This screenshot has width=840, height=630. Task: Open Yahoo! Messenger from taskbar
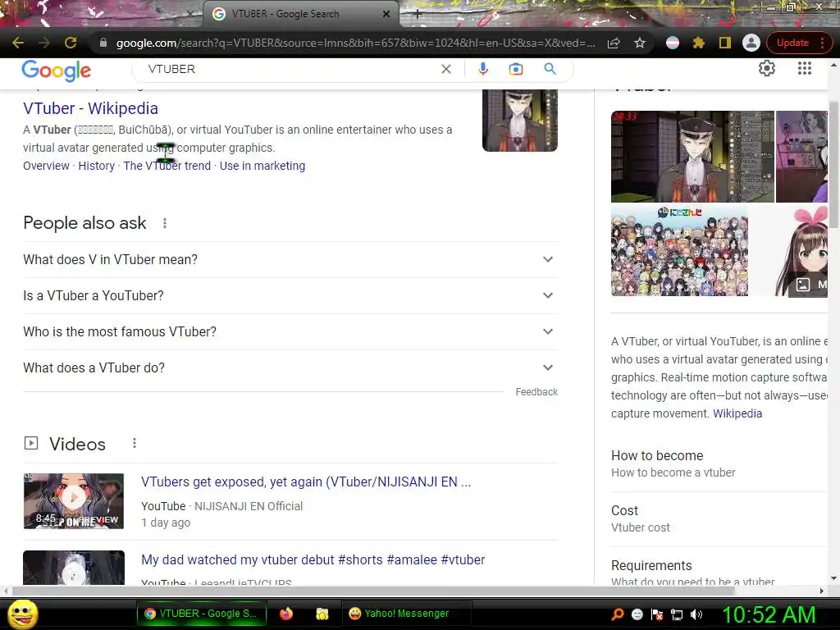coord(405,614)
